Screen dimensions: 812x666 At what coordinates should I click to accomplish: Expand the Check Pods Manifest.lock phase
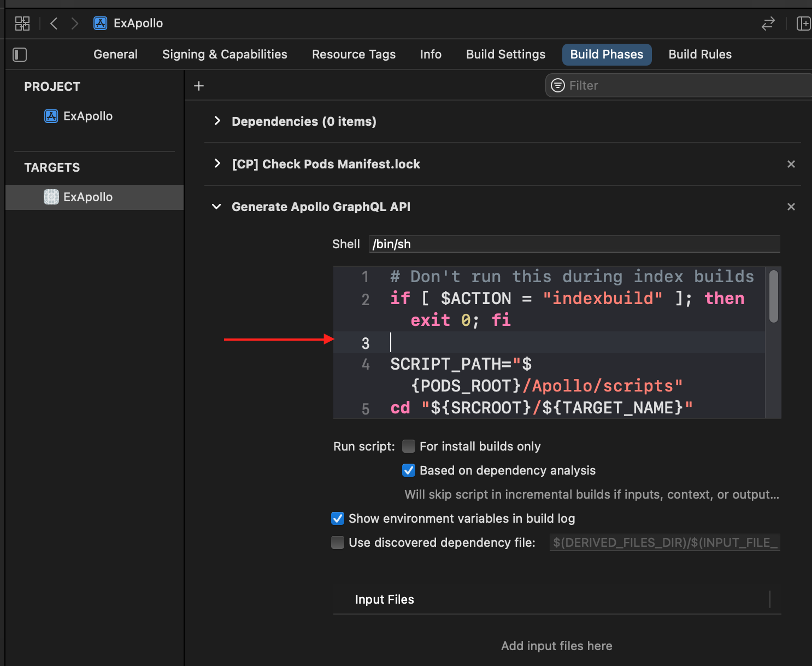click(217, 163)
